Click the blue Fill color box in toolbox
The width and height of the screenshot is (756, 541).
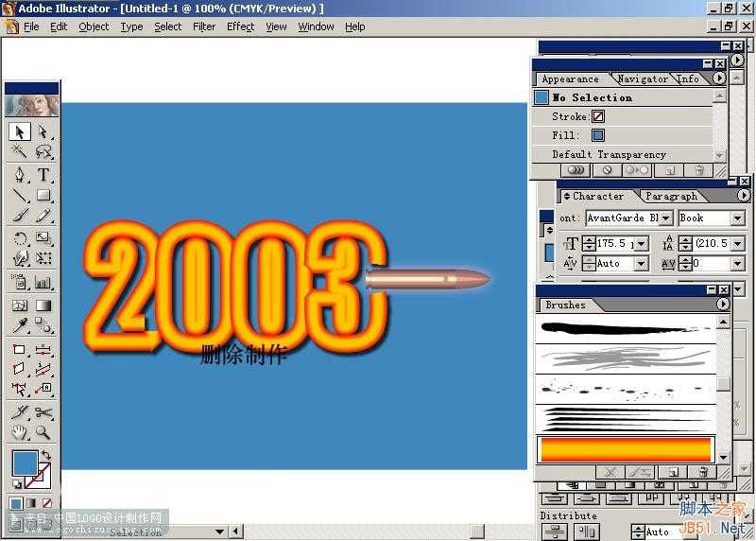tap(25, 462)
